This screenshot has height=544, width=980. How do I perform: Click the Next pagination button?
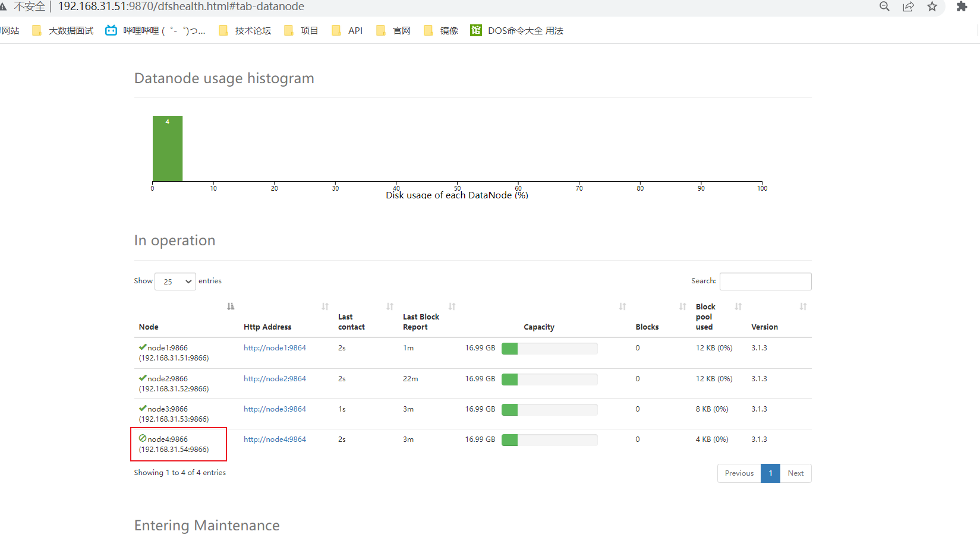[795, 473]
